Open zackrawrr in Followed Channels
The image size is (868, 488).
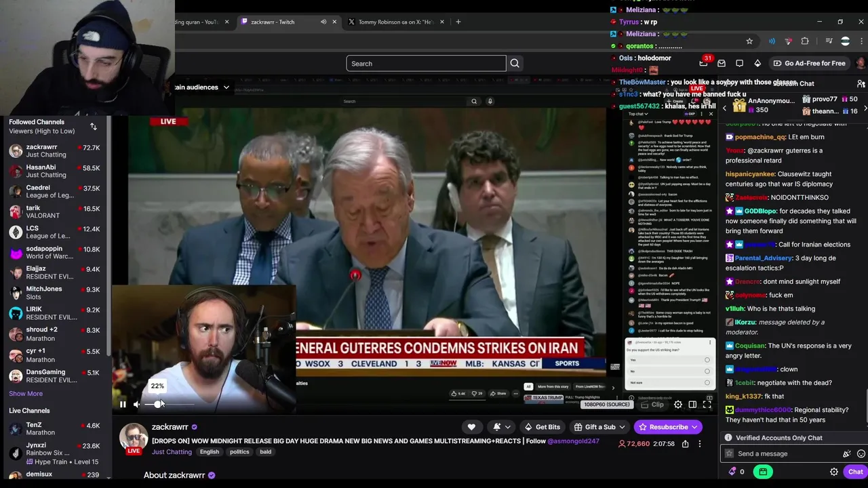click(54, 150)
